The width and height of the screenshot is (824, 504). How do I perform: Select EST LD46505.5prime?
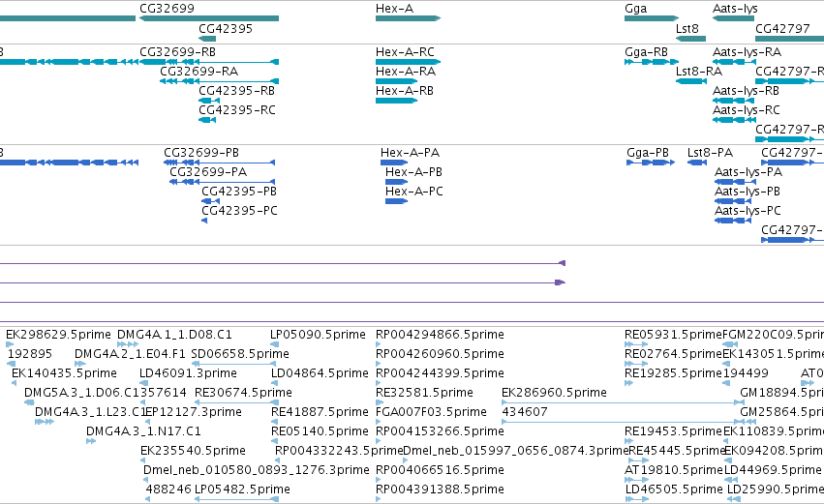pyautogui.click(x=674, y=489)
